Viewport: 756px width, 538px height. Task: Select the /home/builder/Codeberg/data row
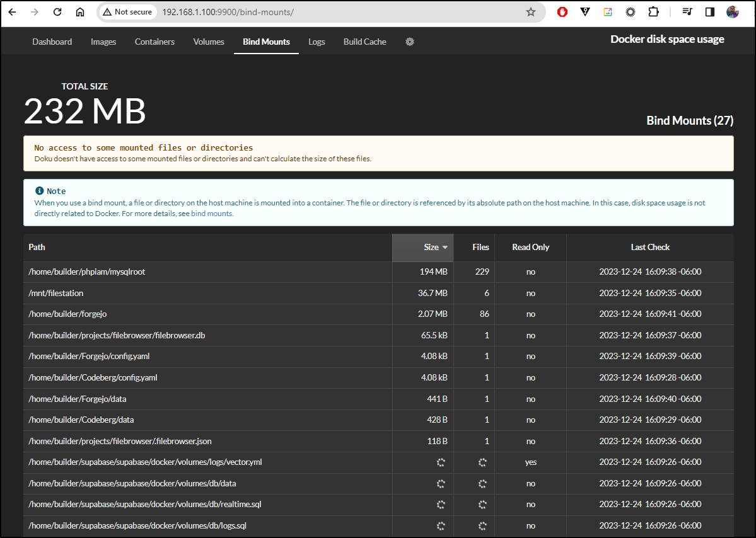point(378,420)
